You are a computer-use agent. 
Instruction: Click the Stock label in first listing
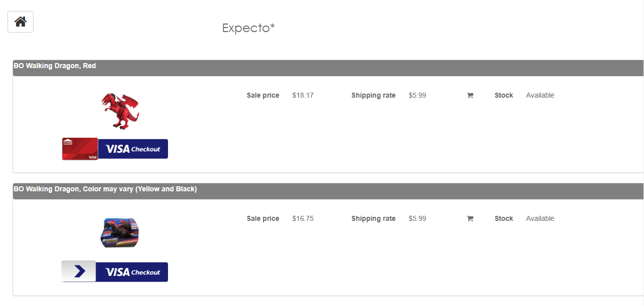504,95
